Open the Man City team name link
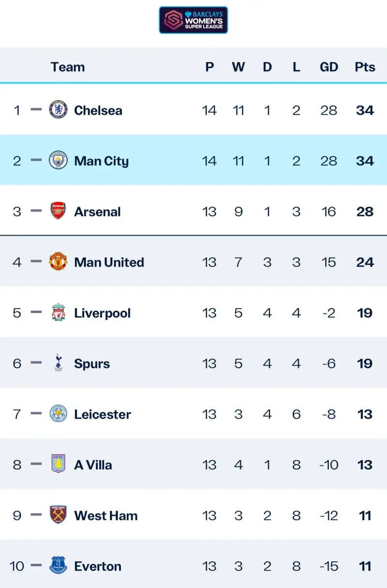The height and width of the screenshot is (588, 387). (102, 161)
